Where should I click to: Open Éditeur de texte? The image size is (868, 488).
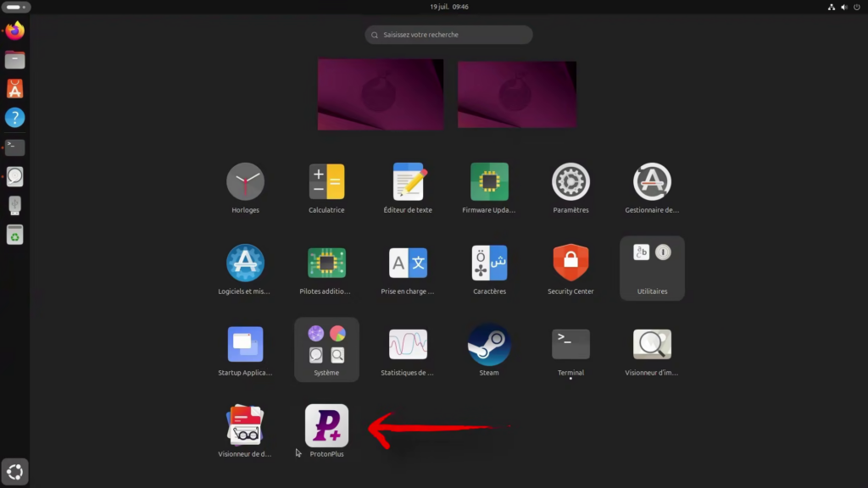click(408, 182)
